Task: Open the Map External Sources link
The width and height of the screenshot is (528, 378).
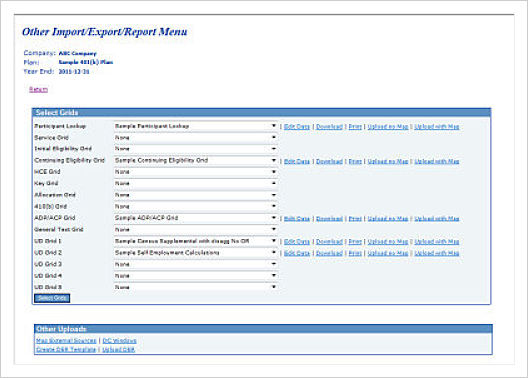Action: [66, 341]
